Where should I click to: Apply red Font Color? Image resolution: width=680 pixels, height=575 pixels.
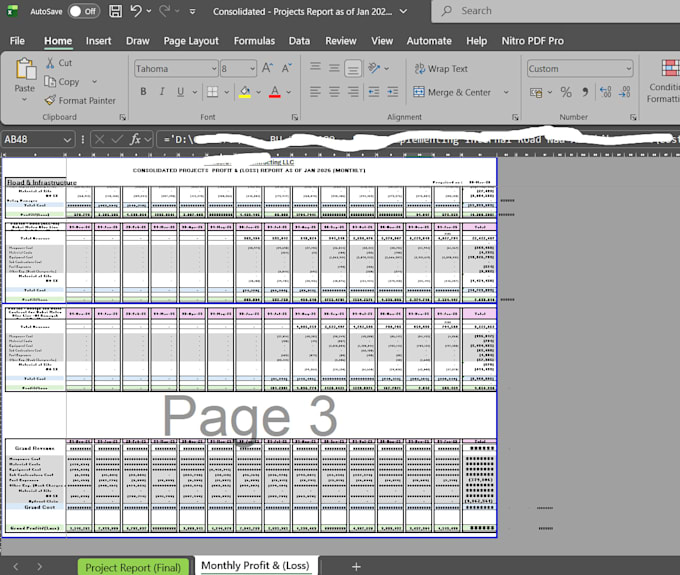275,92
